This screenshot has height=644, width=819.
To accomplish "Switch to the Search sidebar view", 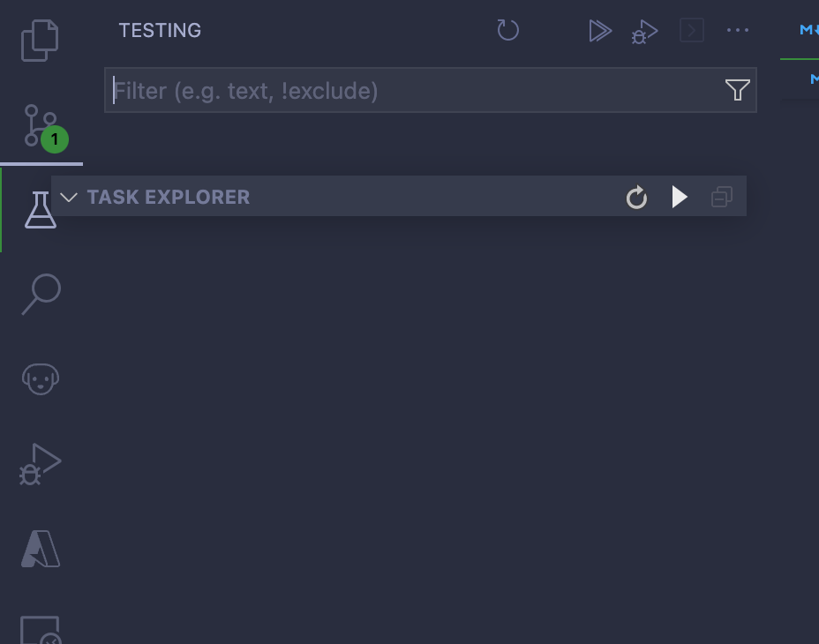I will [40, 294].
